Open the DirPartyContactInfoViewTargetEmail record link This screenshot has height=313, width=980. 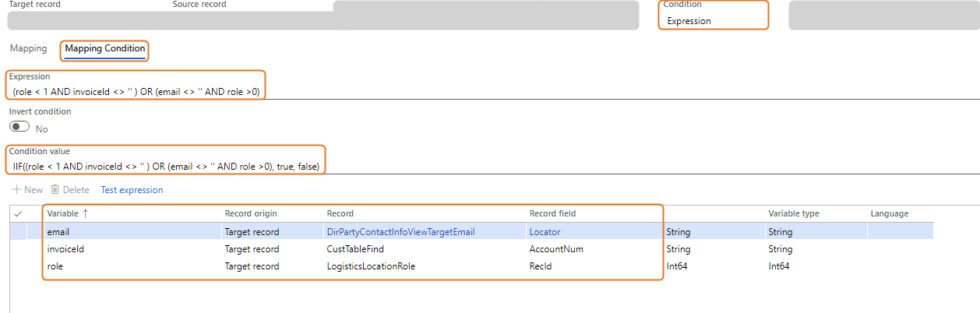click(400, 232)
